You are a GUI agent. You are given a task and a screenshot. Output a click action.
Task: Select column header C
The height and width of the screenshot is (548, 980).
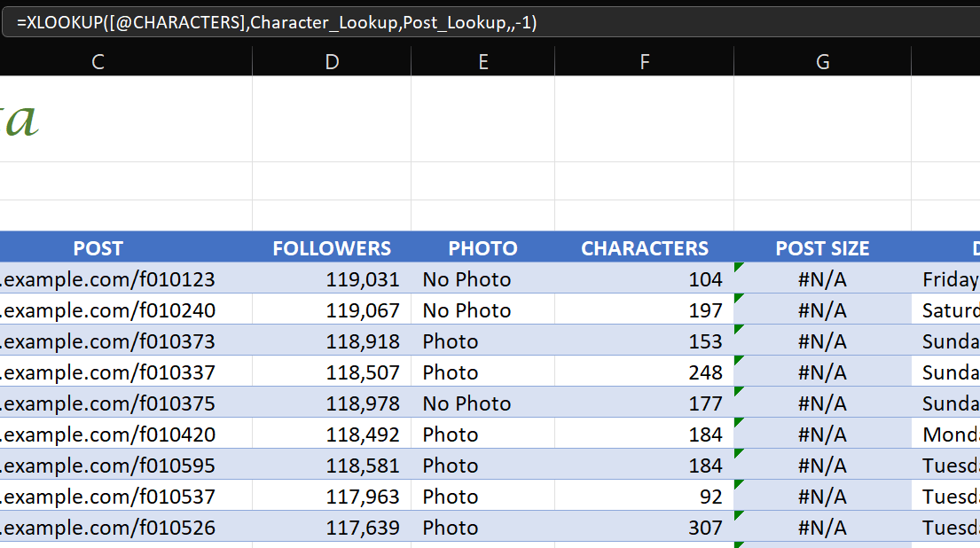click(x=98, y=61)
